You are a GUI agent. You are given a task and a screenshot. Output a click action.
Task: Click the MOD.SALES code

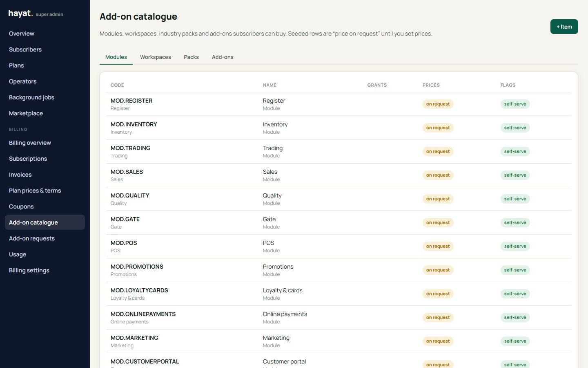127,172
